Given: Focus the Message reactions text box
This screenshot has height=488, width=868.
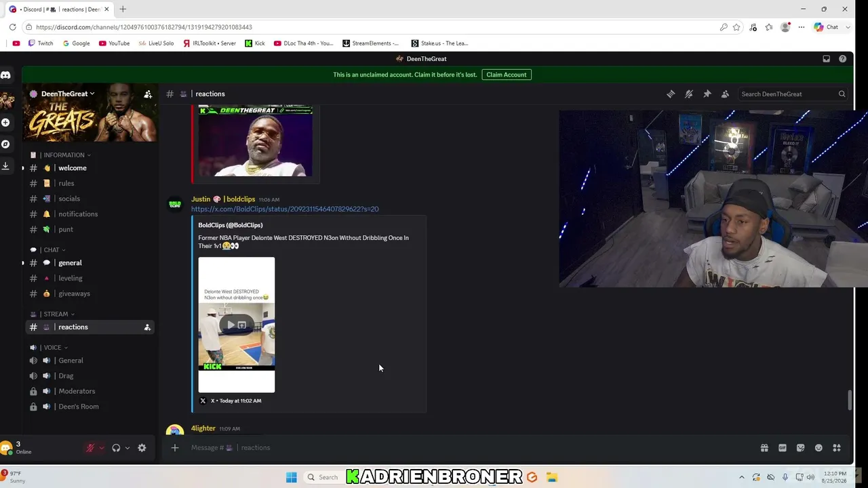Looking at the screenshot, I should click(468, 448).
